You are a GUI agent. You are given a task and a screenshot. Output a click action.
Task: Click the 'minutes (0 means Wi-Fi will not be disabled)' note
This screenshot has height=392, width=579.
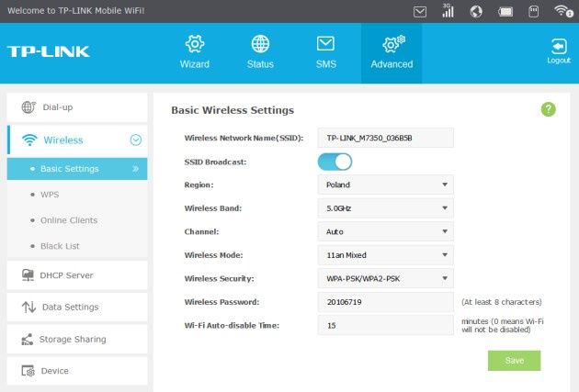pyautogui.click(x=502, y=326)
